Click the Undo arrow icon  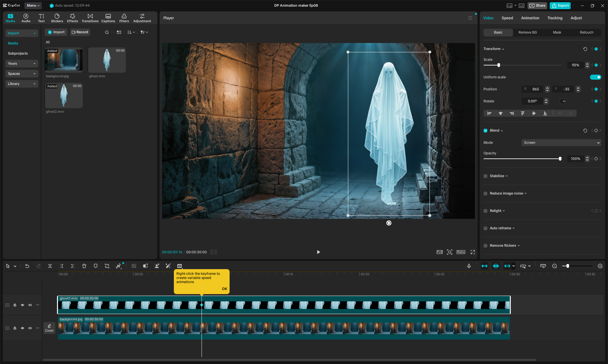[x=27, y=266]
